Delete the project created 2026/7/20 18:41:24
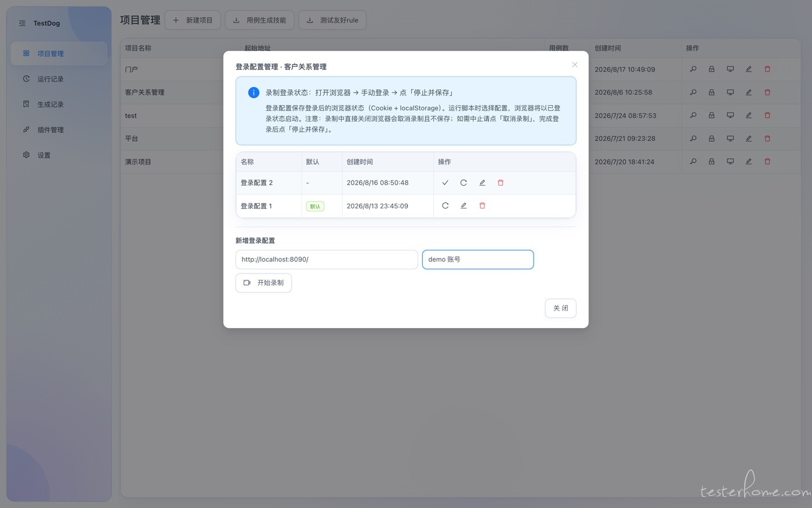Image resolution: width=812 pixels, height=508 pixels. click(x=767, y=161)
